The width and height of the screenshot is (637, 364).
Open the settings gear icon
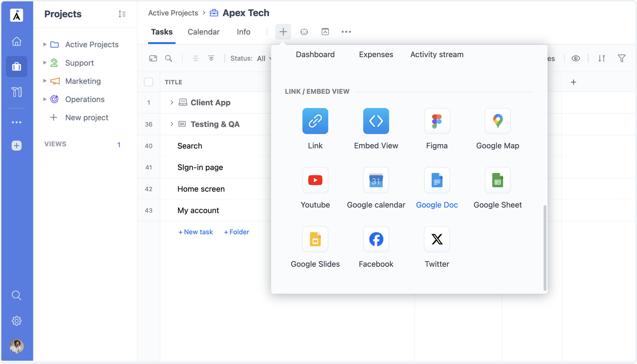(17, 321)
